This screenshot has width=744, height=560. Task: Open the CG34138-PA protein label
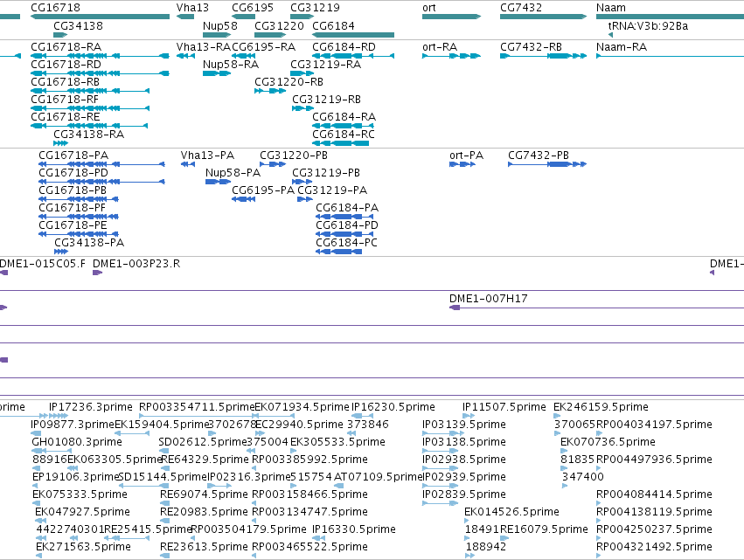89,243
